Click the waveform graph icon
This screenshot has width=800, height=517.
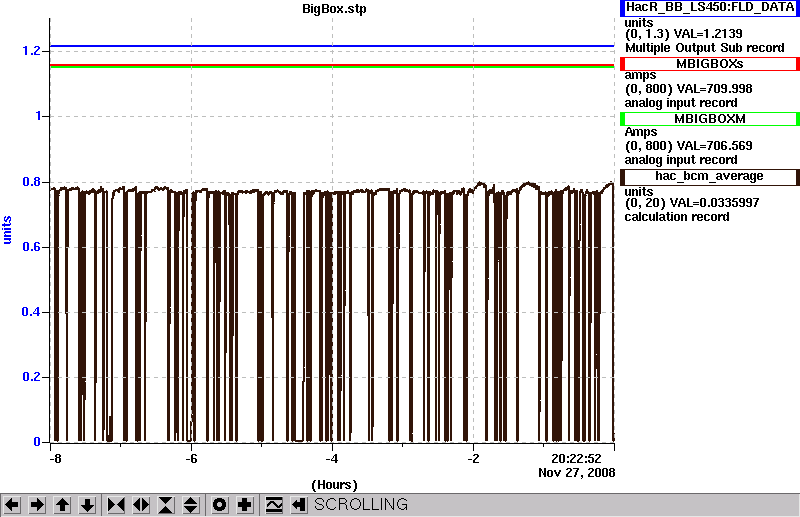(x=274, y=505)
